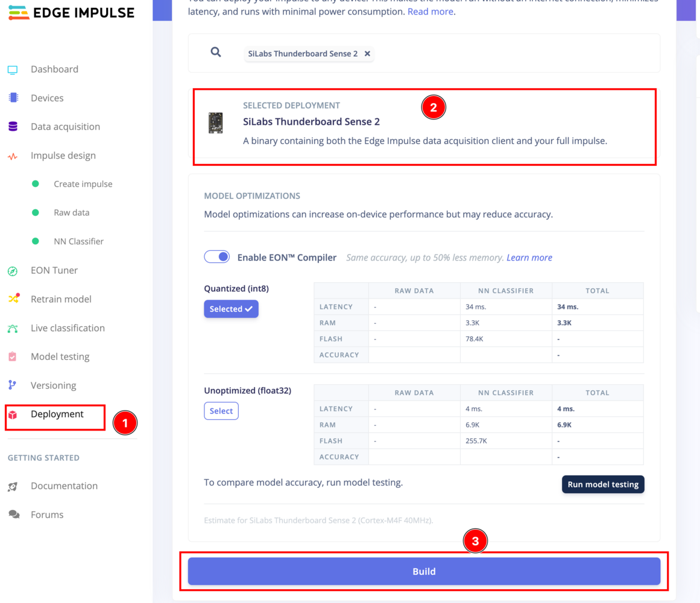Select the Unoptimized (float32) model
700x603 pixels.
tap(221, 411)
